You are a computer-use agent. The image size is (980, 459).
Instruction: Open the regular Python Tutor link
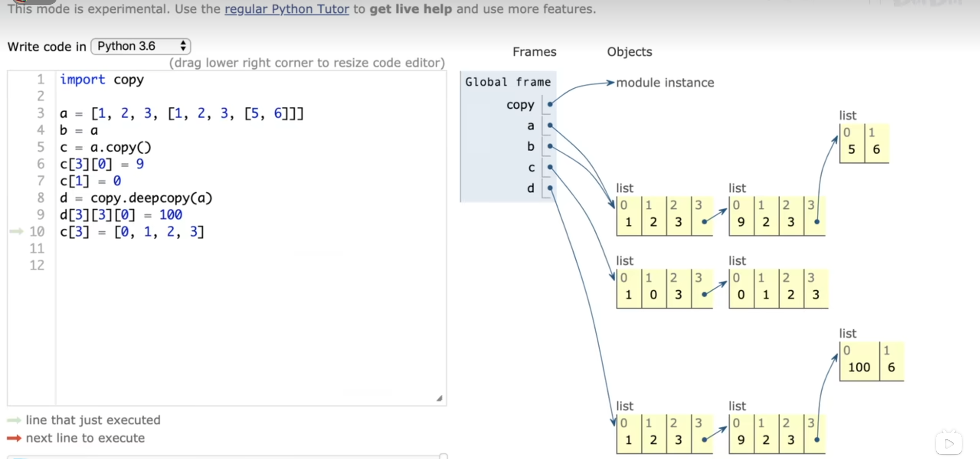(x=286, y=9)
